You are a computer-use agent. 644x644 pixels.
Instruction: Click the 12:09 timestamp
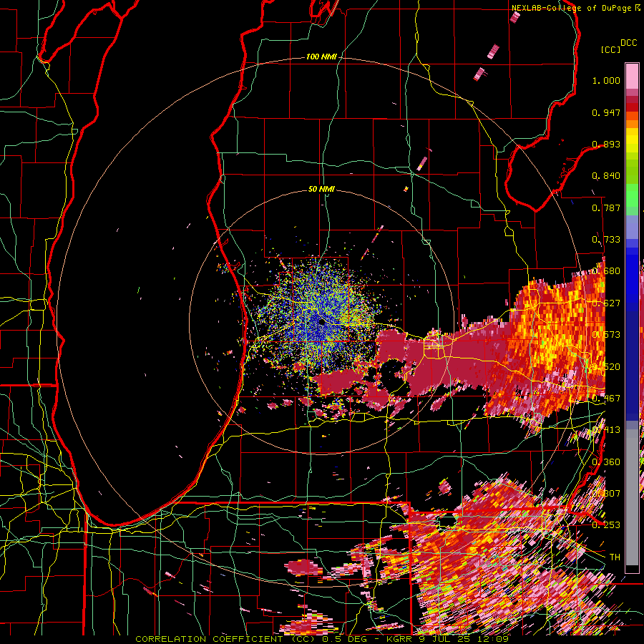click(x=494, y=639)
